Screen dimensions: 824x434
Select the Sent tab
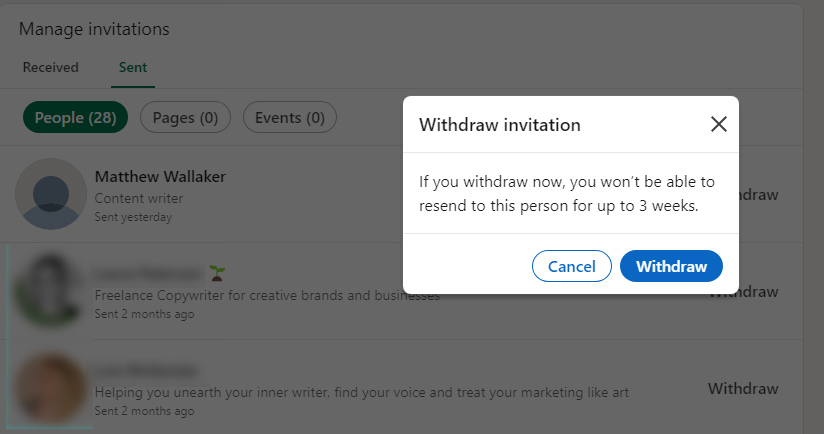[132, 68]
